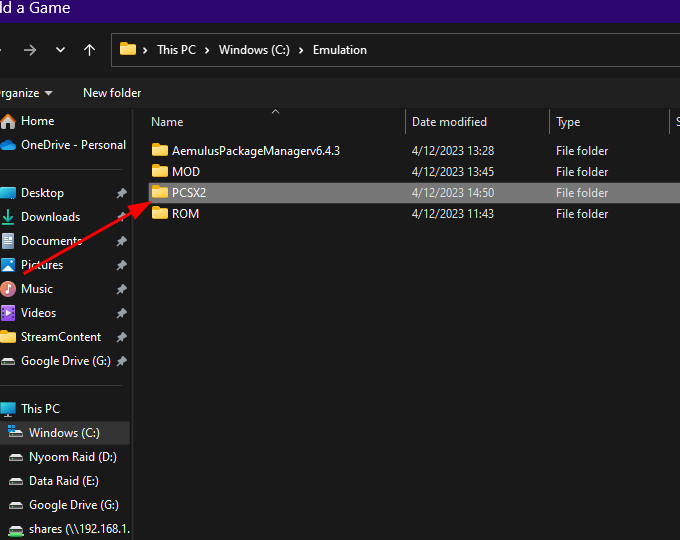Open StreamContent pinned folder
This screenshot has height=540, width=680.
point(61,337)
